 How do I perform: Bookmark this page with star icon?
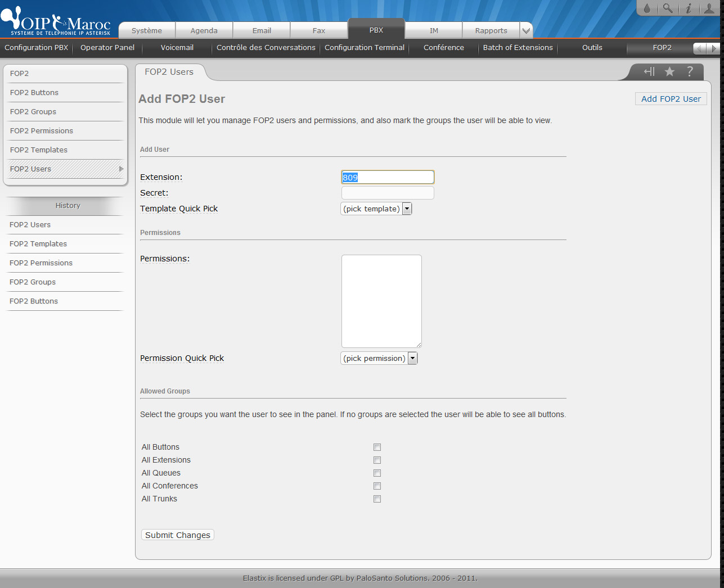pyautogui.click(x=669, y=71)
